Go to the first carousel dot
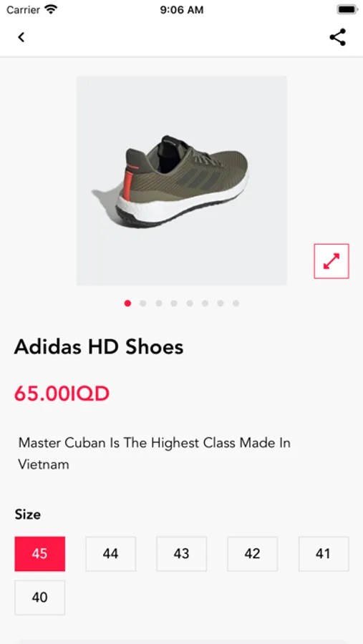This screenshot has height=644, width=363. point(128,303)
